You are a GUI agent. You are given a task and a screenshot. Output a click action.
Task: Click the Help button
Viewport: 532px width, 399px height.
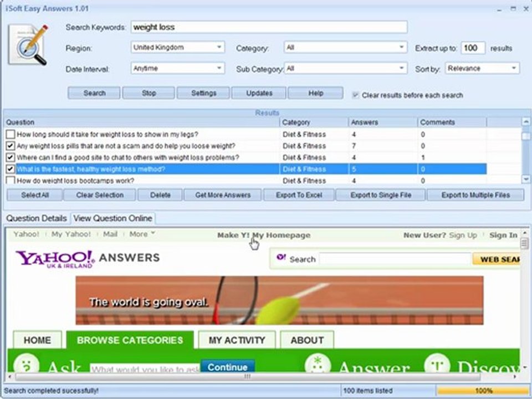coord(315,93)
